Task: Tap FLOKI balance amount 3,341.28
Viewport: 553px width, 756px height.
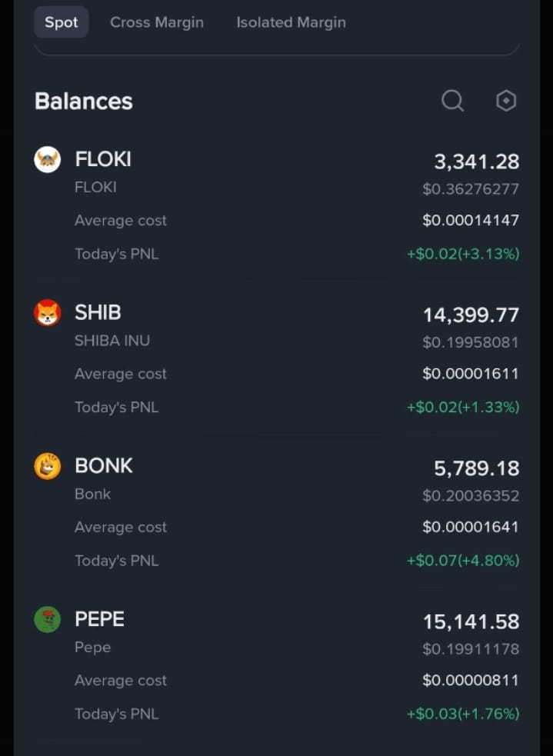Action: pos(476,162)
